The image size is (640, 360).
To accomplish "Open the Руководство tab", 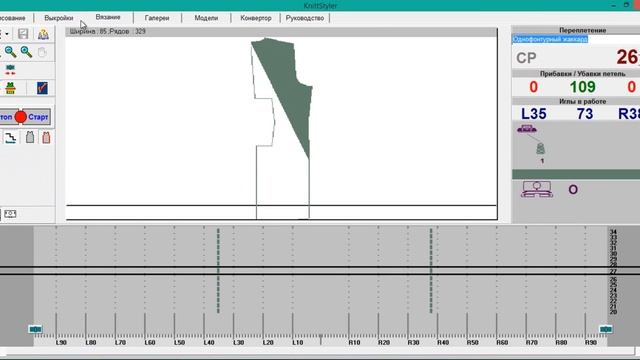I will pyautogui.click(x=305, y=18).
